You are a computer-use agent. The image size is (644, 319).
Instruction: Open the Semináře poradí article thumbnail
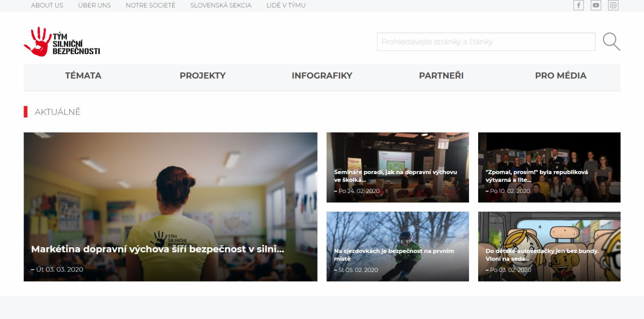[398, 167]
